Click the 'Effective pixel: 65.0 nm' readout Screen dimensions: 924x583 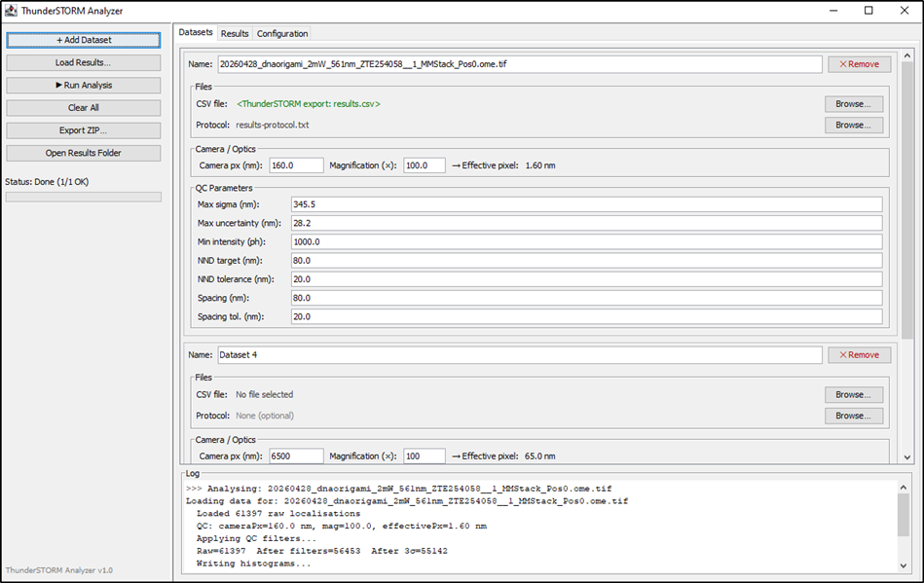tap(503, 456)
